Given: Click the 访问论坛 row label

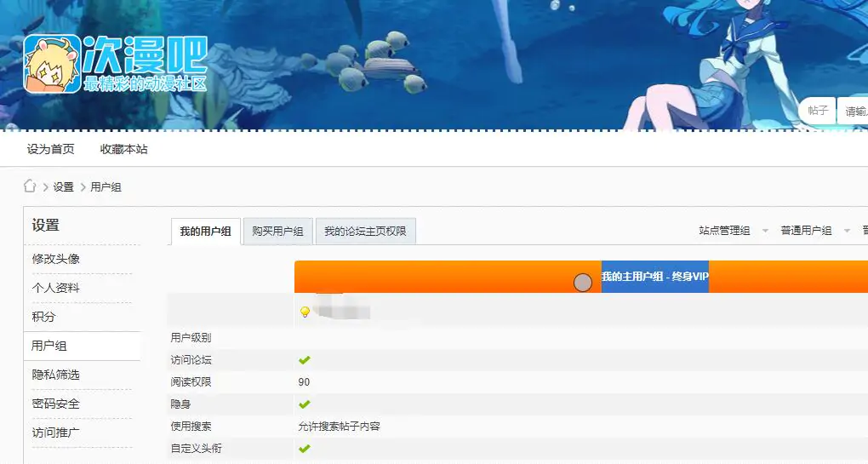Looking at the screenshot, I should [191, 360].
